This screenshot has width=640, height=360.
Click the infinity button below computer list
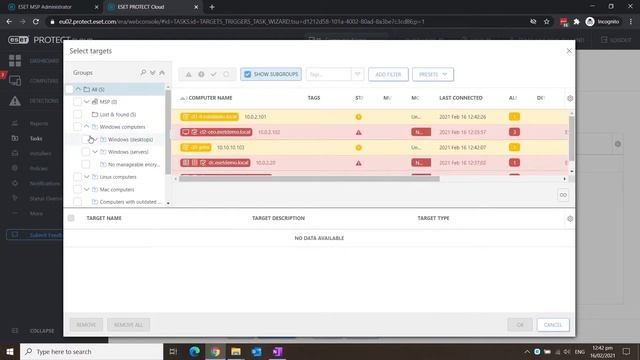tap(563, 195)
